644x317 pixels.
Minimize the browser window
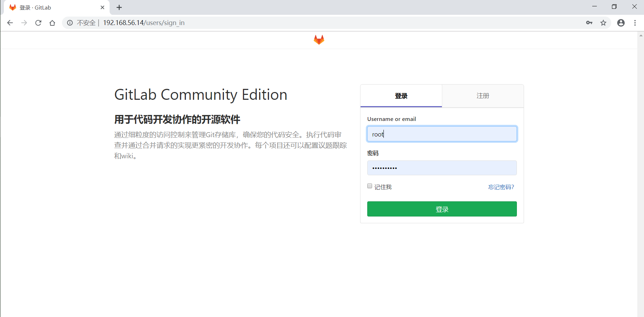tap(595, 6)
